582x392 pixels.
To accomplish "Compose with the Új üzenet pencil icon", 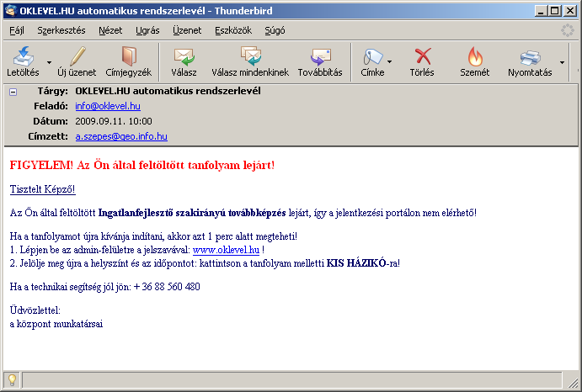I will [77, 56].
